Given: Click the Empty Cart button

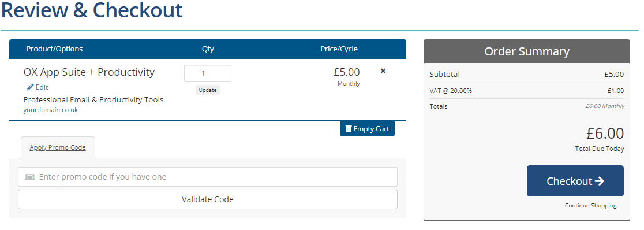Looking at the screenshot, I should click(x=367, y=129).
